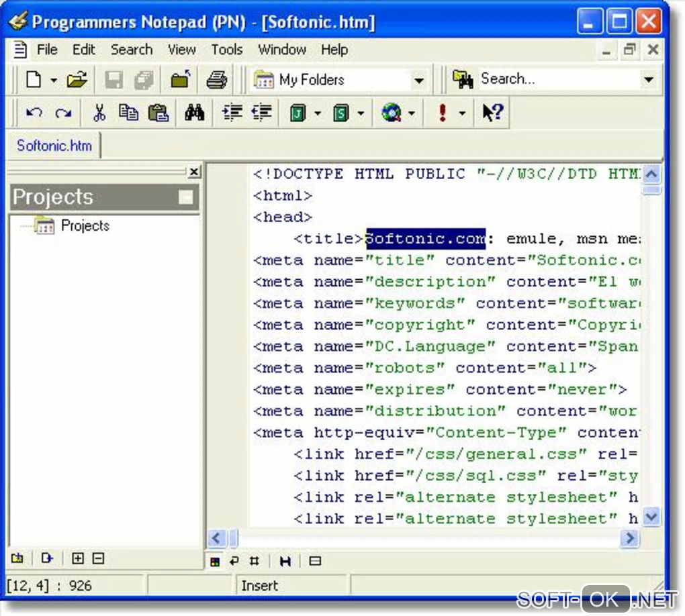Toggle syntax colouring with the coloured grid icon
The image size is (685, 616).
[x=215, y=561]
